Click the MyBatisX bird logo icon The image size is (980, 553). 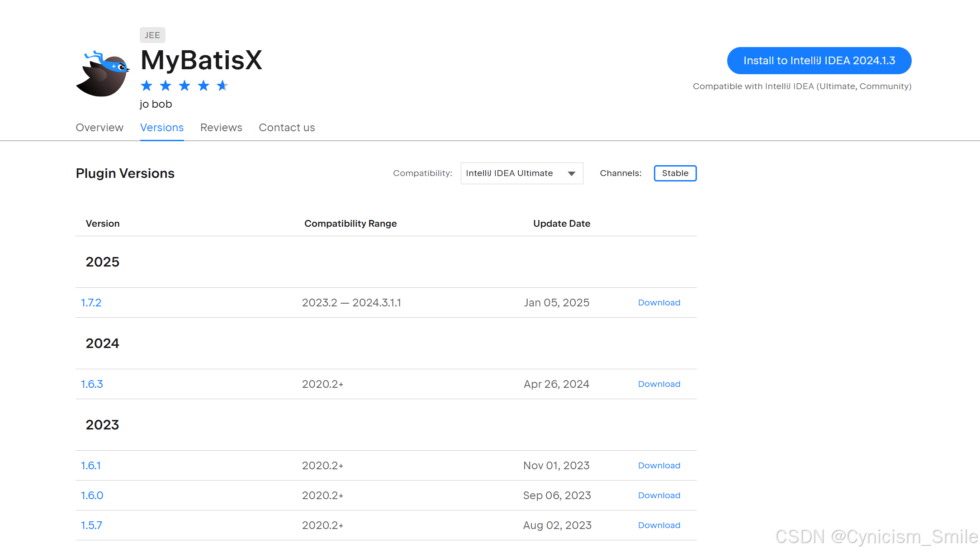click(x=103, y=74)
